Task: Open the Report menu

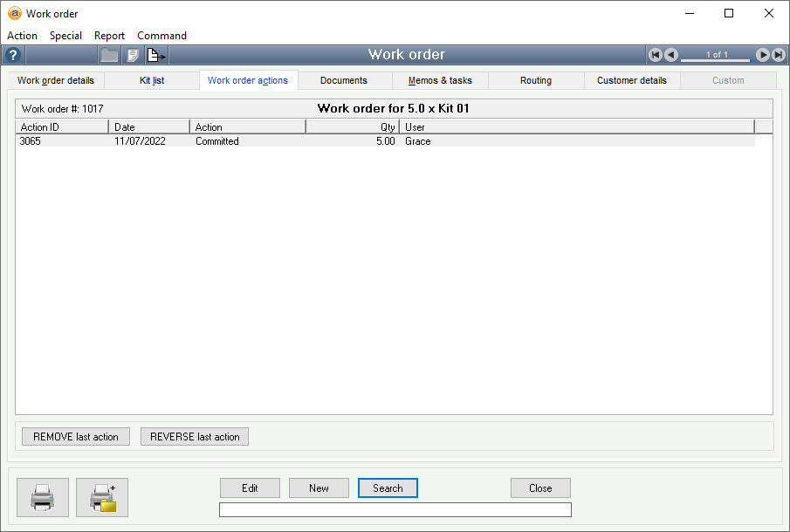Action: point(110,36)
